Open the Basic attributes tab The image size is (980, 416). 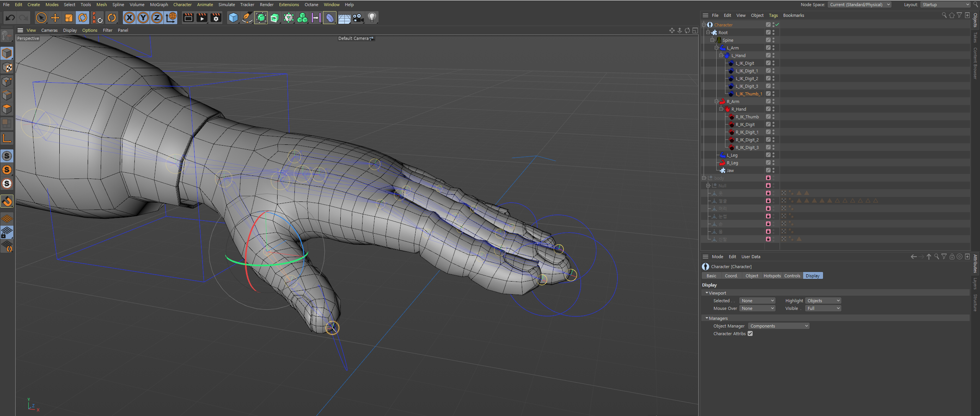711,276
